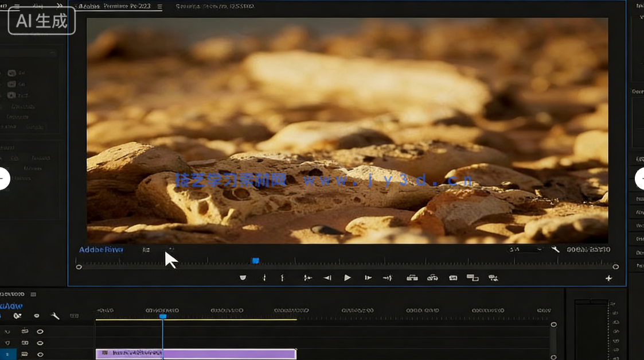Click the Go to In point icon
This screenshot has height=360, width=644.
coord(307,278)
